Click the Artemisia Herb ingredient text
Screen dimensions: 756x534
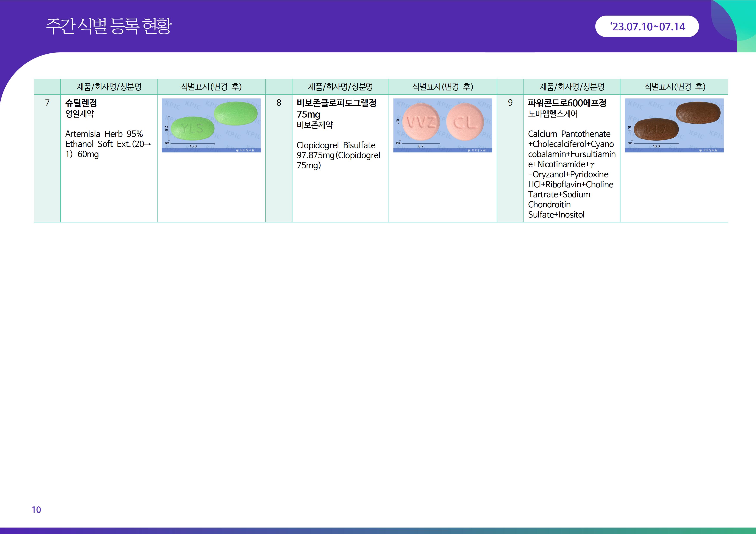(x=108, y=144)
